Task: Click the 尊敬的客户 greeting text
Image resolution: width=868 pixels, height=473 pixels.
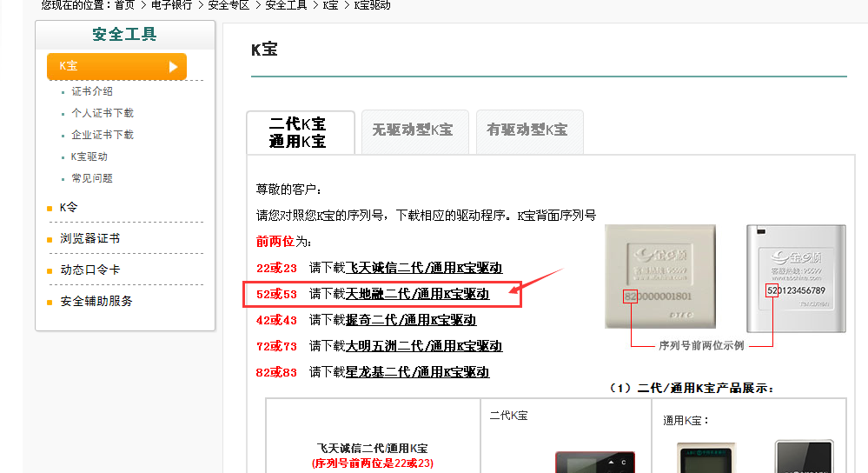Action: [x=289, y=190]
